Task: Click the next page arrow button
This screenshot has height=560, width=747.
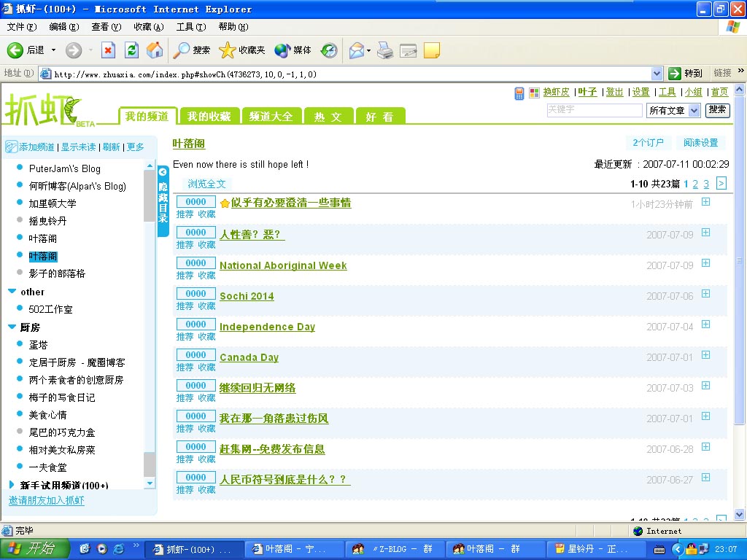Action: 721,183
